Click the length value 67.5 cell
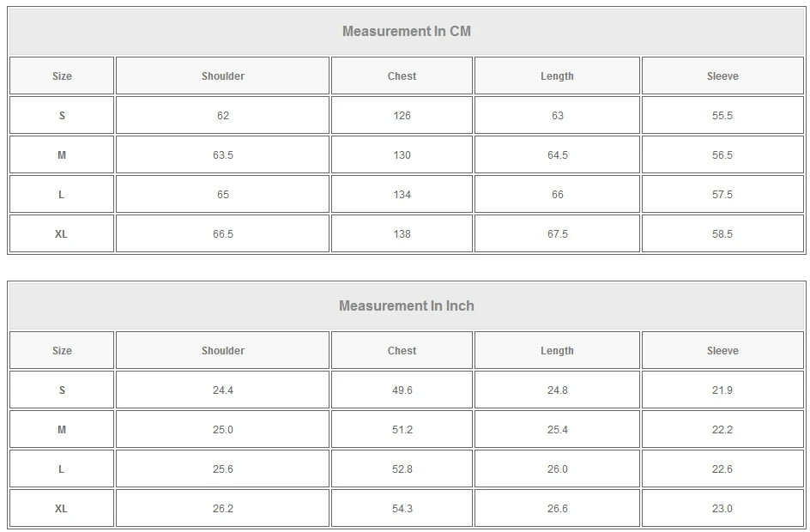810x532 pixels. pyautogui.click(x=557, y=234)
